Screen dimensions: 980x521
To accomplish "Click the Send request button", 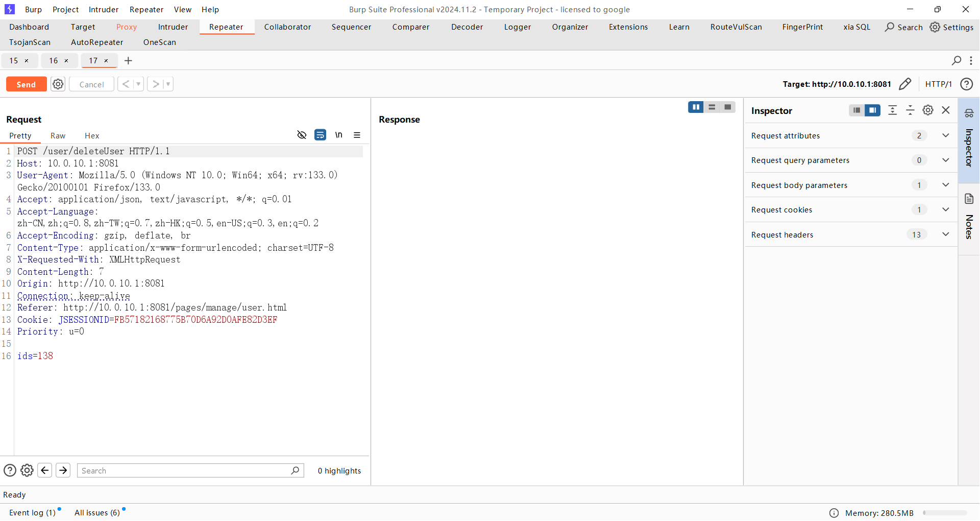I will (x=26, y=84).
